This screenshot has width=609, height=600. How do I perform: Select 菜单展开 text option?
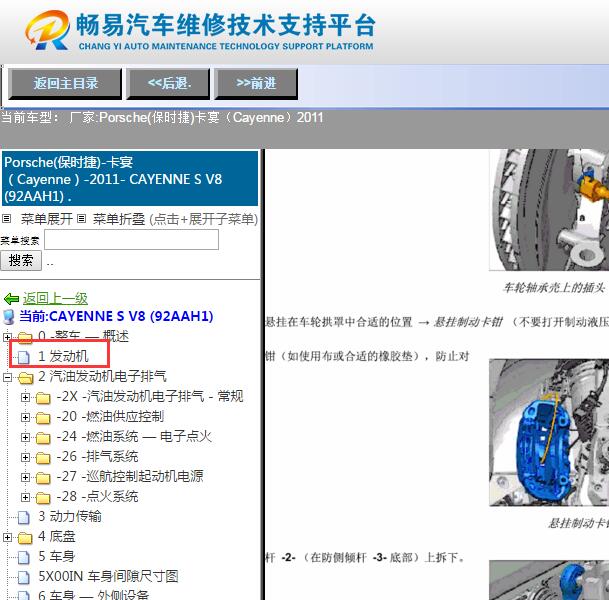(x=47, y=219)
